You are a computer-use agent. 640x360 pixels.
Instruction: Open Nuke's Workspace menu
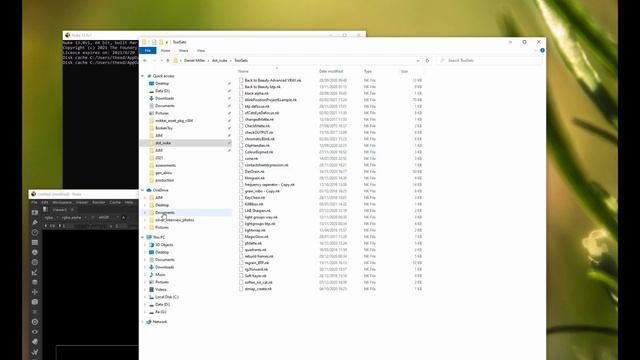[62, 202]
